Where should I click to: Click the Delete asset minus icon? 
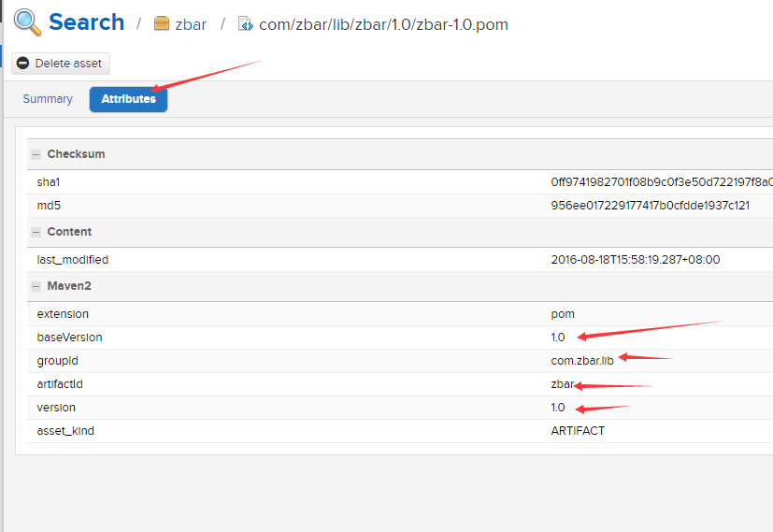22,63
